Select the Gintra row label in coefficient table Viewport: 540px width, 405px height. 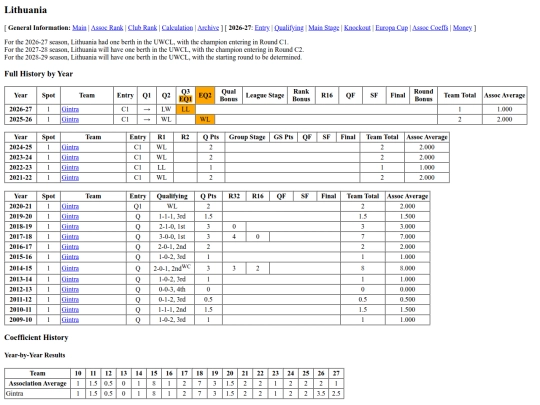38,394
